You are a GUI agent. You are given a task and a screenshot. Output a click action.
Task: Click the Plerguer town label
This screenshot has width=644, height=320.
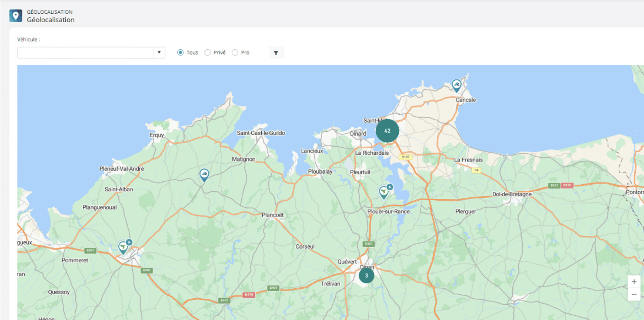click(x=466, y=211)
